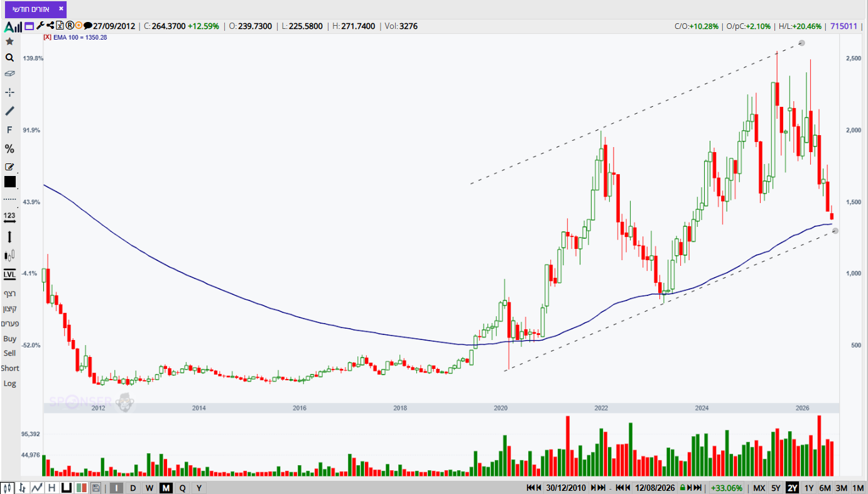Open the speech bubble comments icon
Viewport: 868px width, 494px height.
[88, 26]
